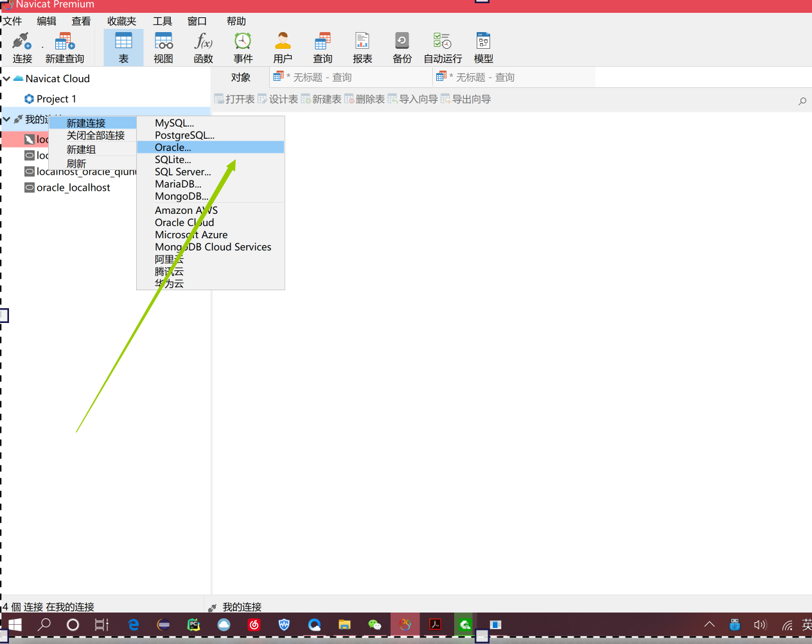Screen dimensions: 812x644
Task: Click 删除表 delete table button
Action: pos(364,99)
